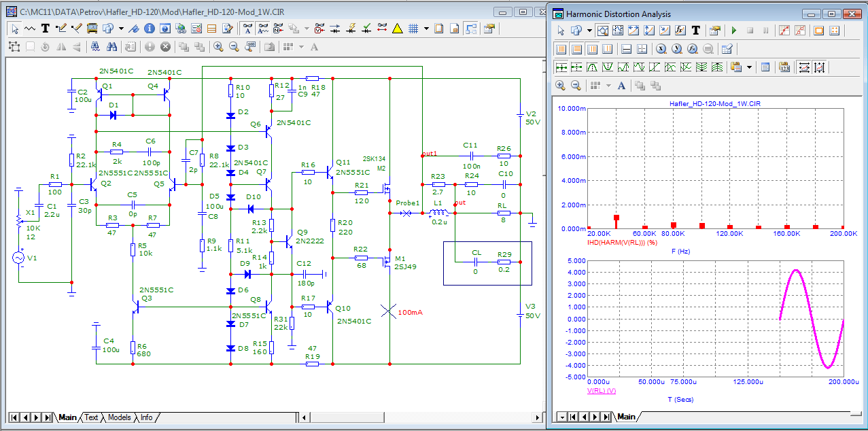Viewport: 868px width, 431px height.
Task: Click the vertical tag mode icon
Action: 649,31
